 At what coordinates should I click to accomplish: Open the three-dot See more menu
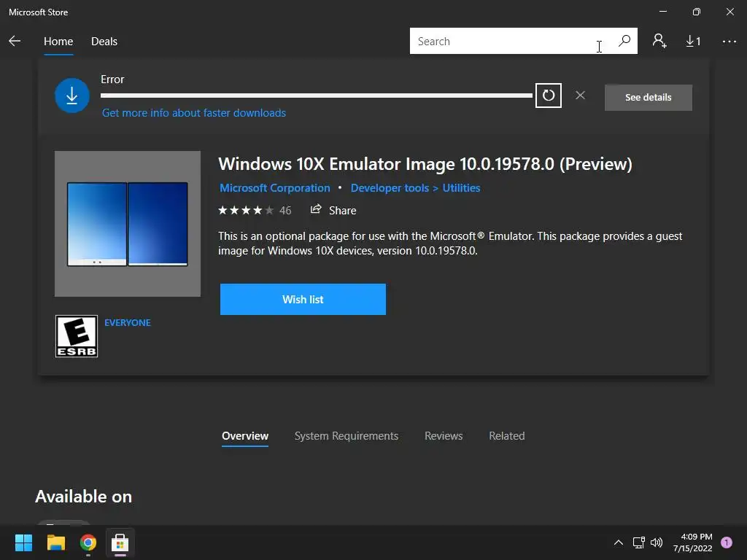click(x=729, y=42)
